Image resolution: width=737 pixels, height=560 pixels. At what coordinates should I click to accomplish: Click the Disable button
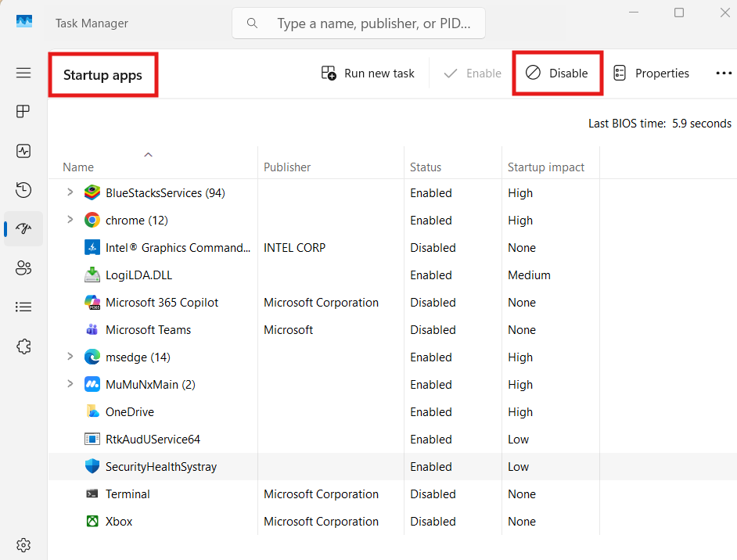point(557,74)
